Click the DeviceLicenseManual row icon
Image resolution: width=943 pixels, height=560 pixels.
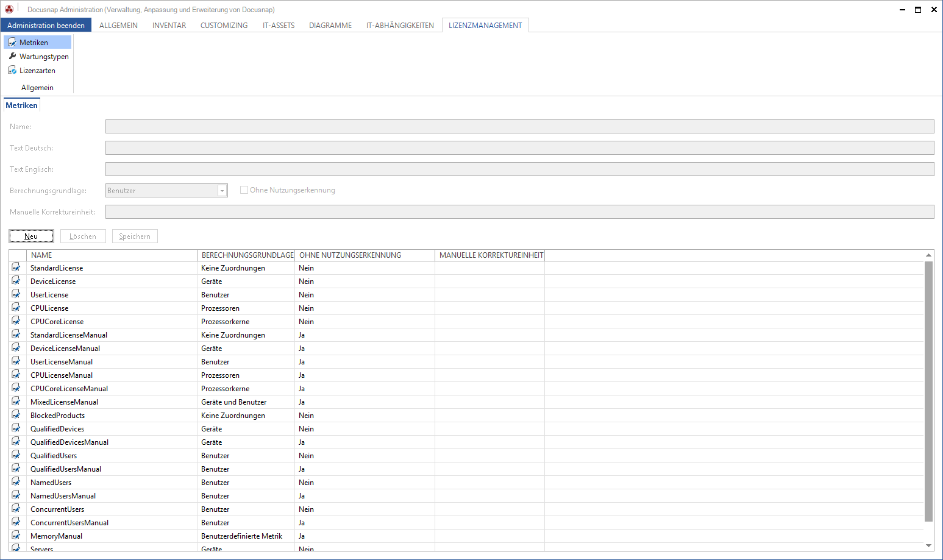coord(16,348)
